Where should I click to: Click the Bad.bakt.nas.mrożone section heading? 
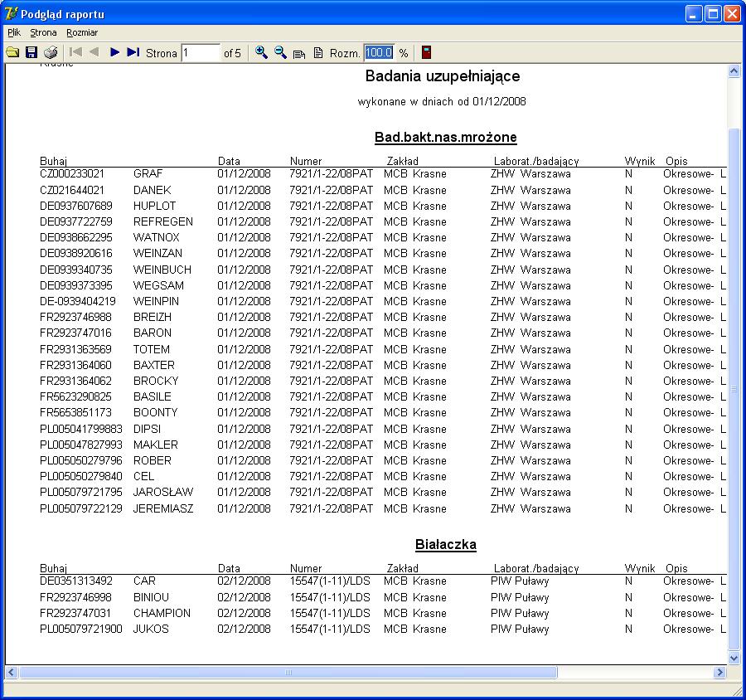(446, 137)
